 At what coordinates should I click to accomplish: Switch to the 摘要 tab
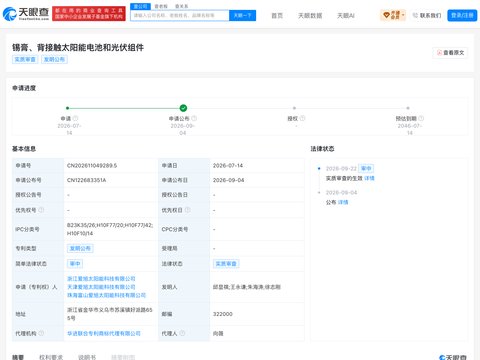coord(18,357)
